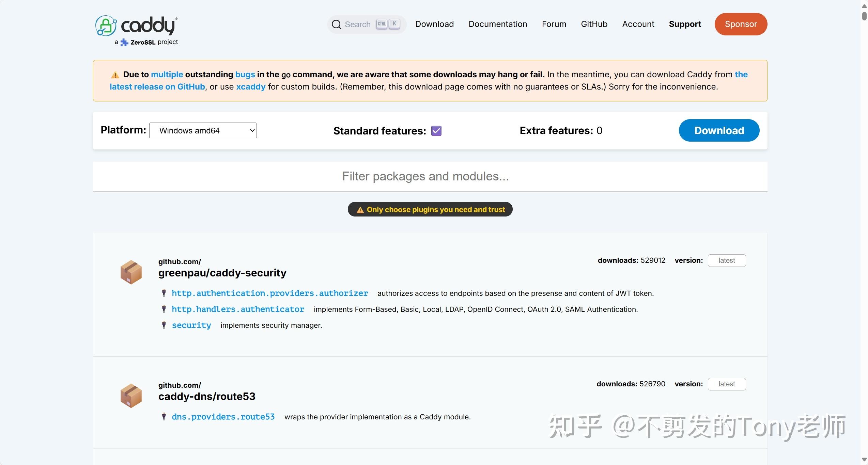Click plug icon beside http.handlers.authenticator

[164, 309]
